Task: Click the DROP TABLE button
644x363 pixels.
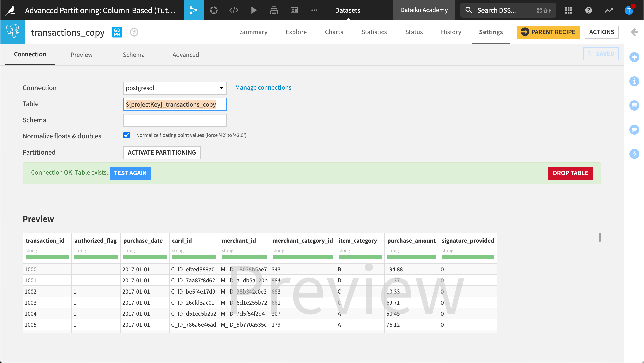Action: tap(570, 173)
